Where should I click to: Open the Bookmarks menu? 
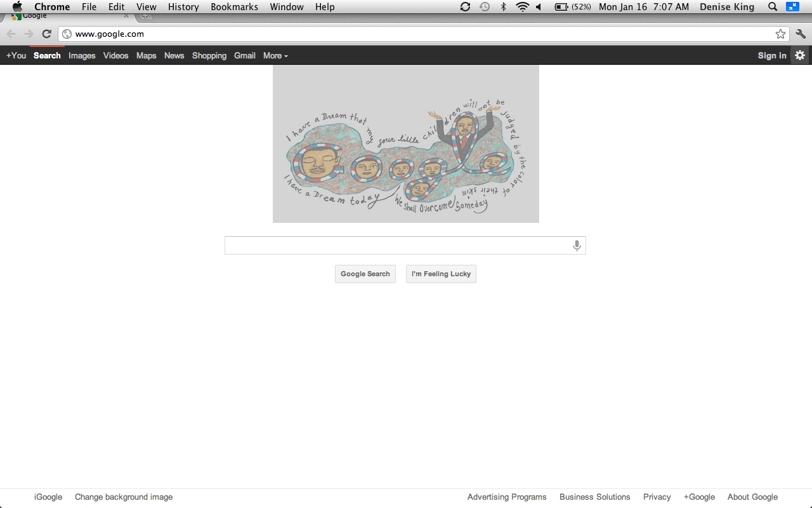pos(234,7)
